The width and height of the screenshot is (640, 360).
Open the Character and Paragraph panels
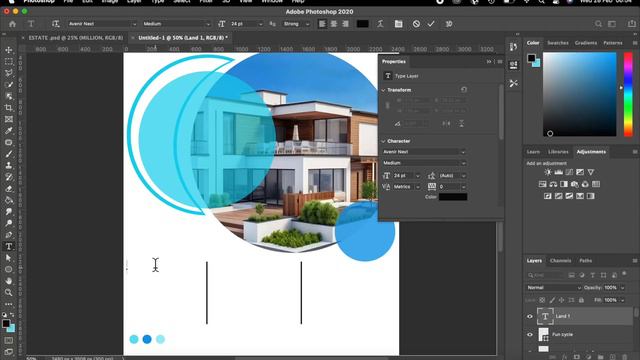398,24
